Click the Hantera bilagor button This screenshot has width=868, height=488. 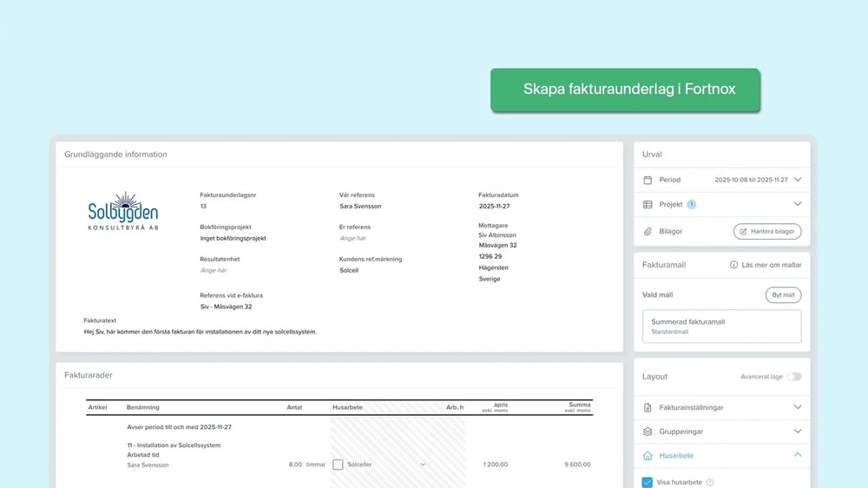pos(767,232)
